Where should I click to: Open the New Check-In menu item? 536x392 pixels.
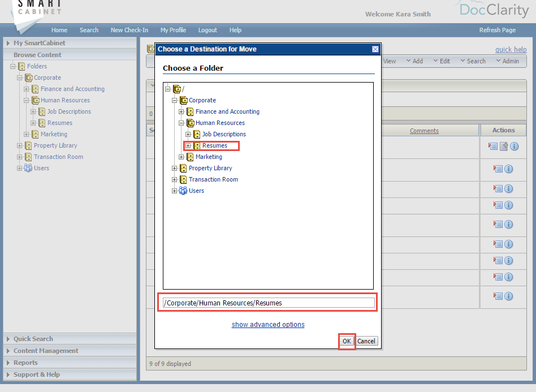point(129,30)
